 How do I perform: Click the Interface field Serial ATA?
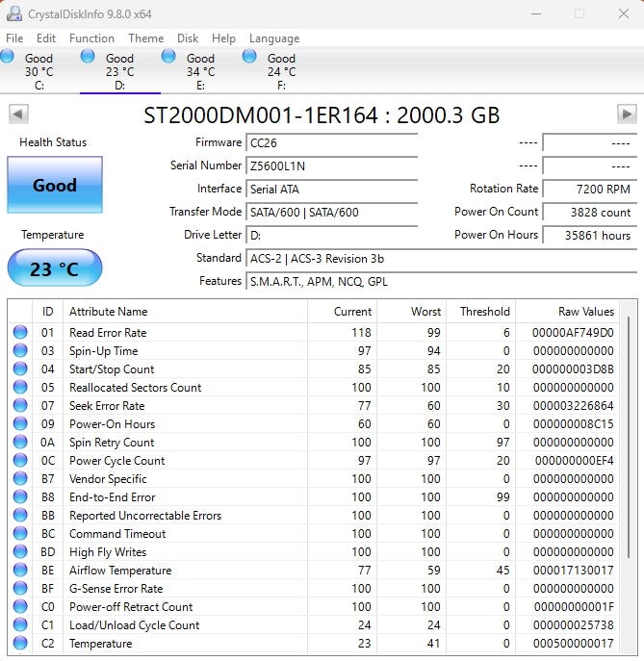332,189
